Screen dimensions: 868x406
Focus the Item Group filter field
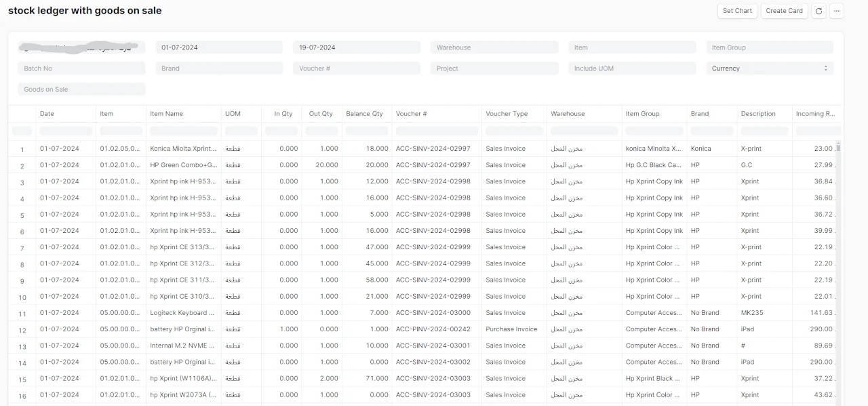[x=770, y=48]
